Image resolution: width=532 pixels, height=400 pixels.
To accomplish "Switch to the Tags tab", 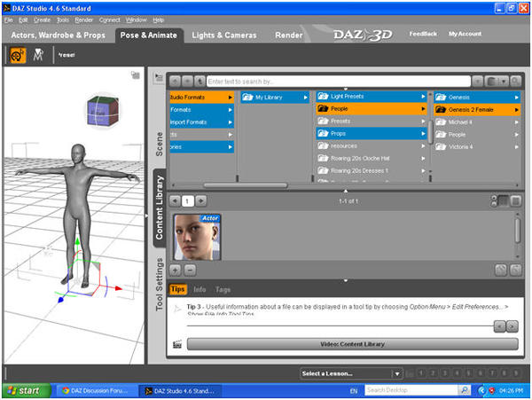I will [x=223, y=289].
